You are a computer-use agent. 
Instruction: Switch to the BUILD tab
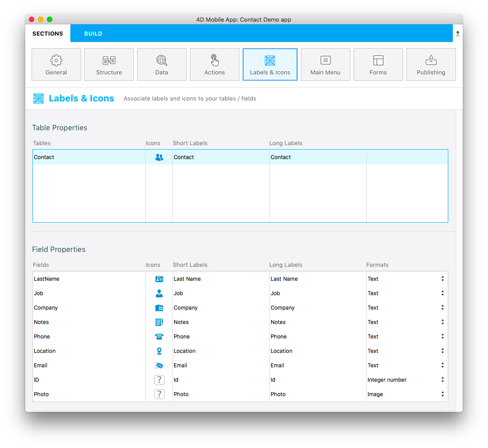[93, 34]
